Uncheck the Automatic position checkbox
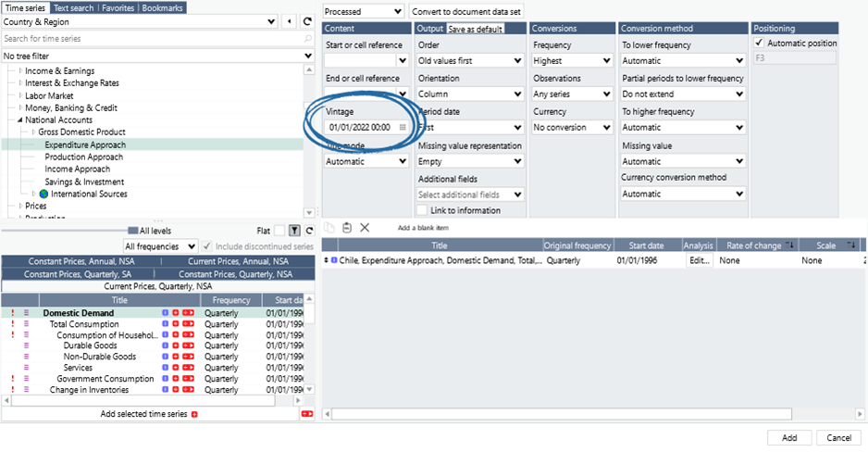Screen dimensions: 868x452 [x=760, y=44]
